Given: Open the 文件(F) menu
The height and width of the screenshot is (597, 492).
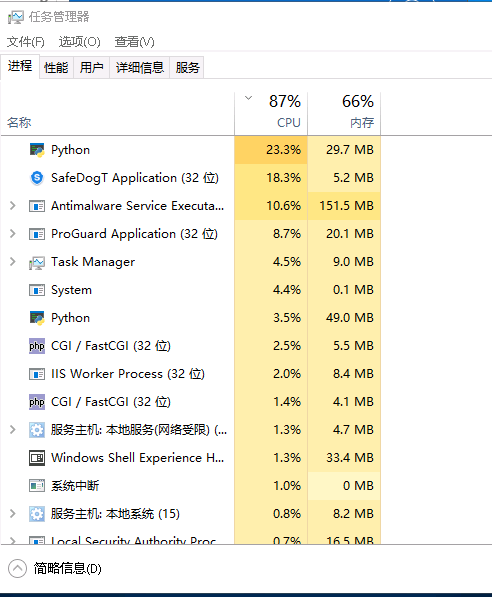Looking at the screenshot, I should point(26,42).
